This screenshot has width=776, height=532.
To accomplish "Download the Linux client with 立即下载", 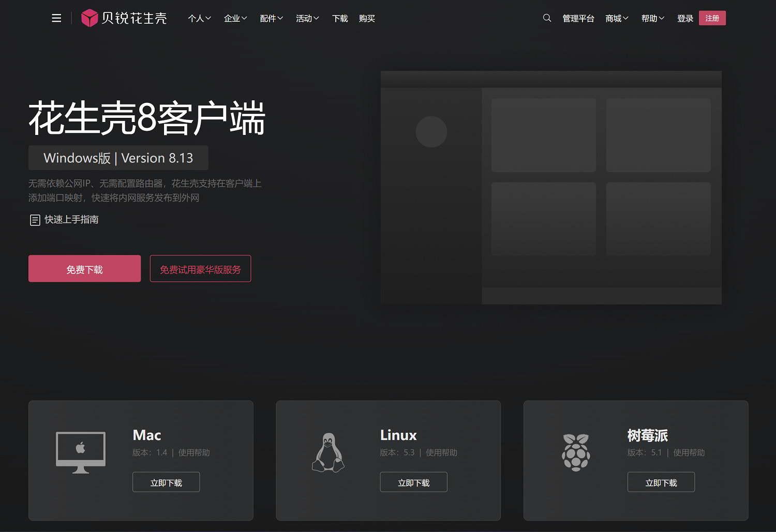I will coord(413,482).
